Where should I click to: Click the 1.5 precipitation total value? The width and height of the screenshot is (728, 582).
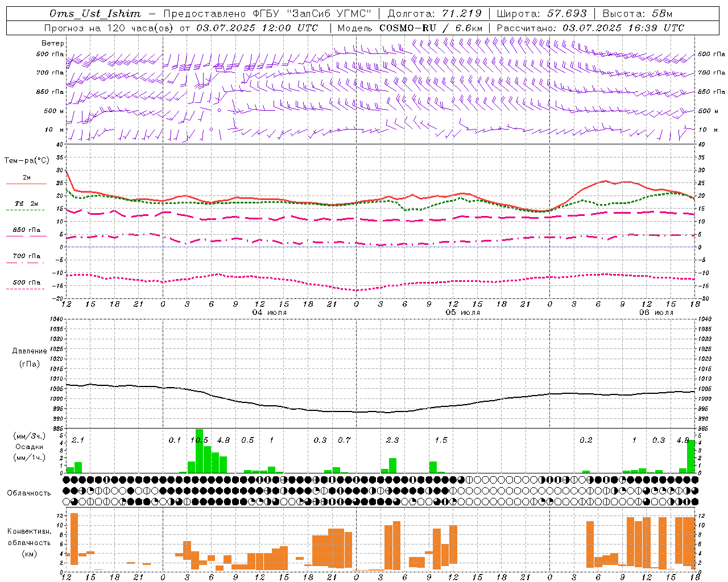(x=441, y=440)
